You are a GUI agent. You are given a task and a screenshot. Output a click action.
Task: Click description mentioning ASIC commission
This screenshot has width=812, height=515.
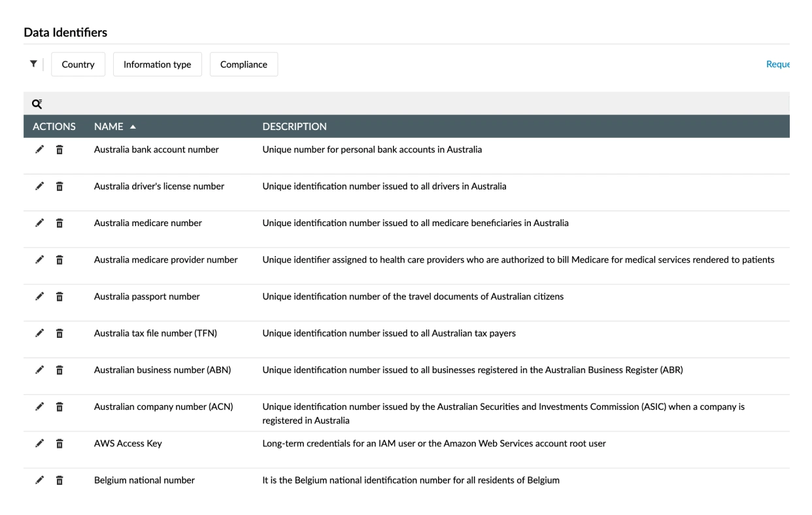(x=503, y=413)
